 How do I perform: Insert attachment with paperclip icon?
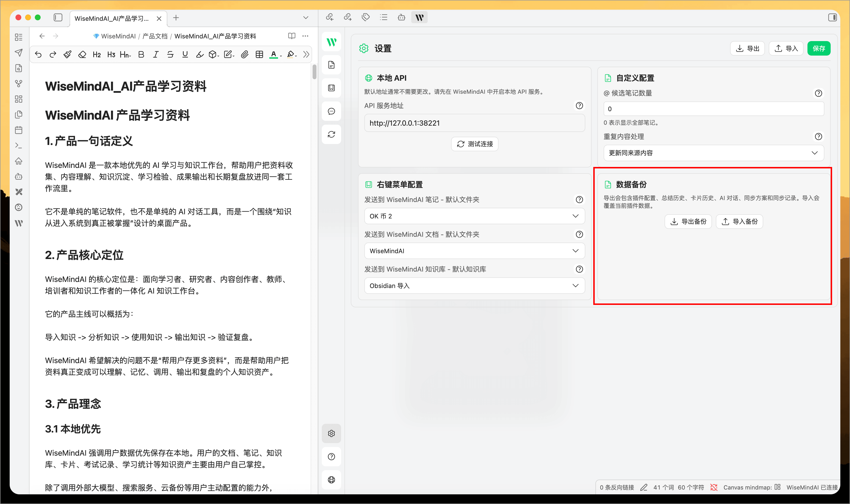(x=245, y=54)
